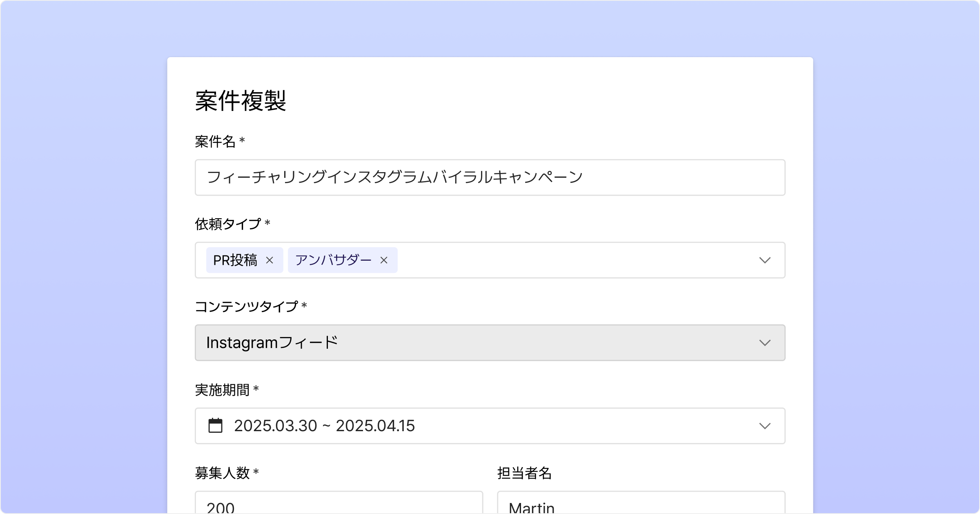Click the PR投稿 tag label
980x514 pixels.
coord(235,260)
